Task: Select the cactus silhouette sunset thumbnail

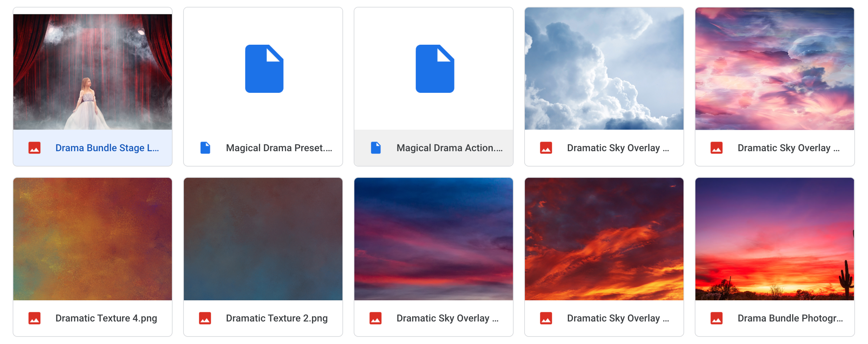Action: [x=775, y=239]
